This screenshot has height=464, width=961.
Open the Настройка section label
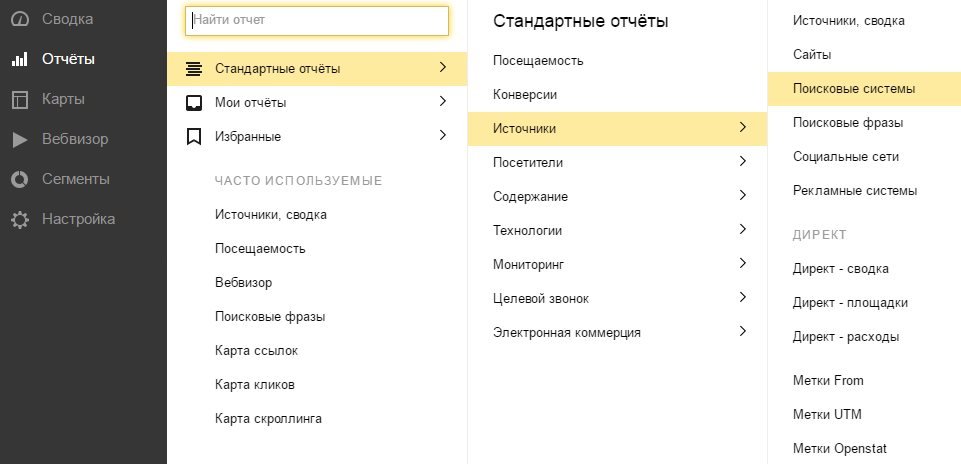78,219
